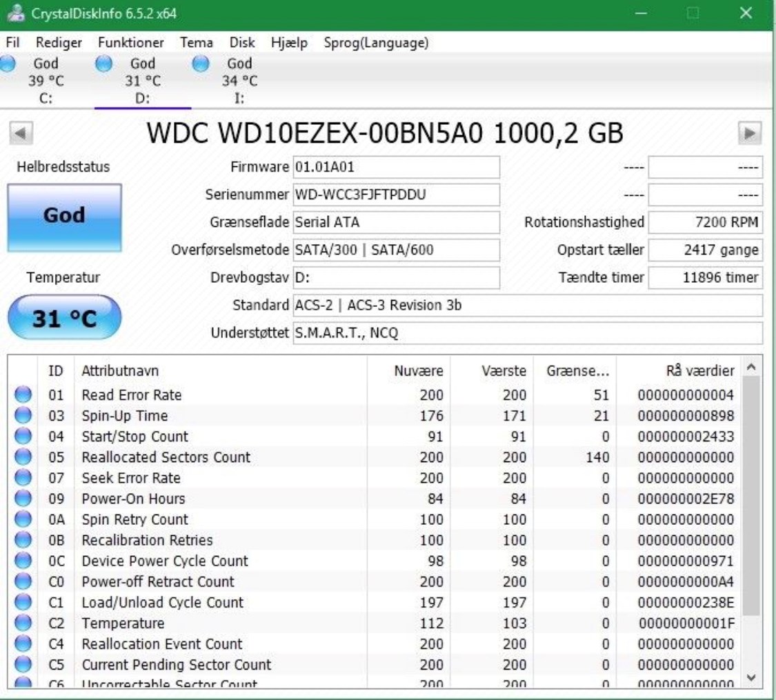This screenshot has height=700, width=776.
Task: Click the Attributnavn column header
Action: [221, 370]
